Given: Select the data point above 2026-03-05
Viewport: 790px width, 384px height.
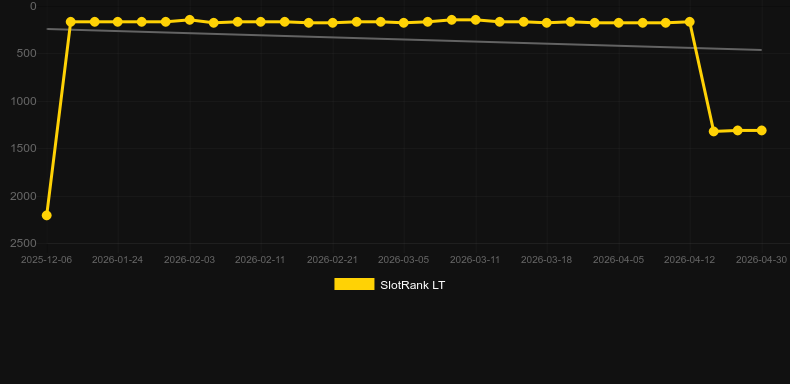Looking at the screenshot, I should coord(404,23).
